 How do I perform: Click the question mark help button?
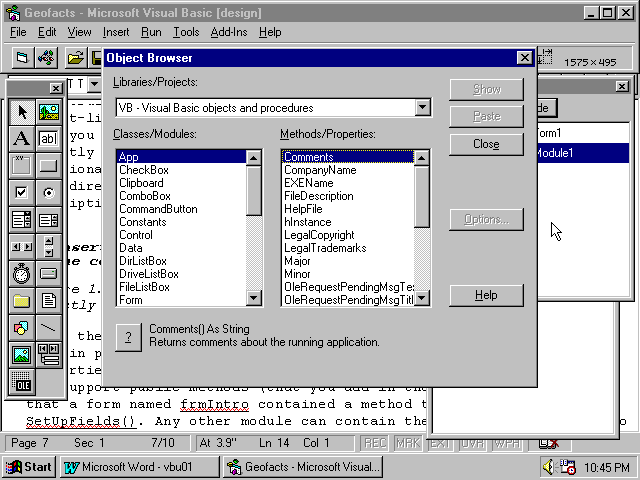(x=127, y=337)
